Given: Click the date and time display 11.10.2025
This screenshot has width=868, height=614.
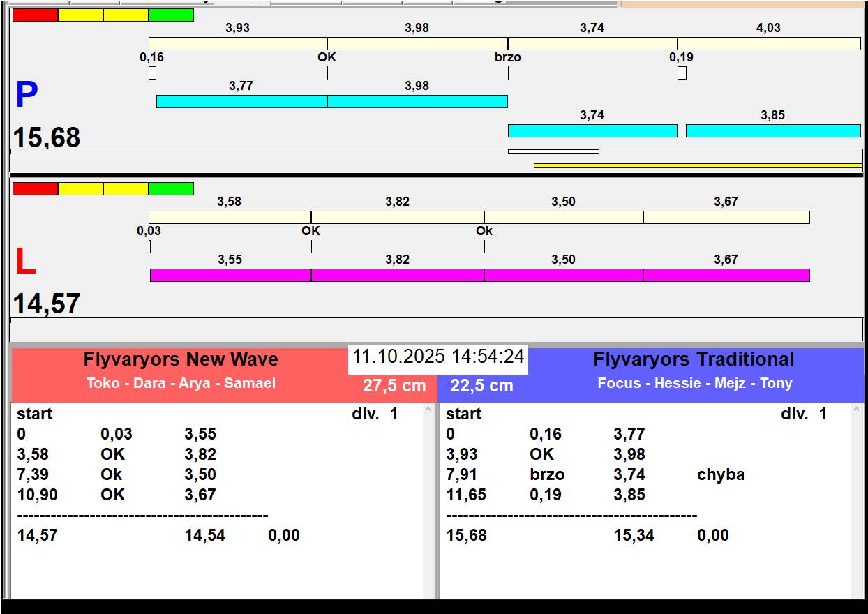Looking at the screenshot, I should pyautogui.click(x=438, y=357).
